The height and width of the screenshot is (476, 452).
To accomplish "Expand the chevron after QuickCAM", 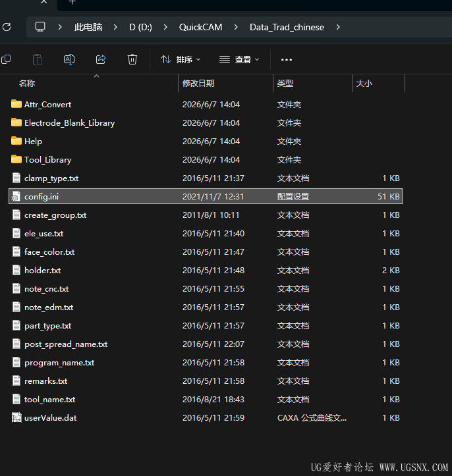I will (236, 27).
